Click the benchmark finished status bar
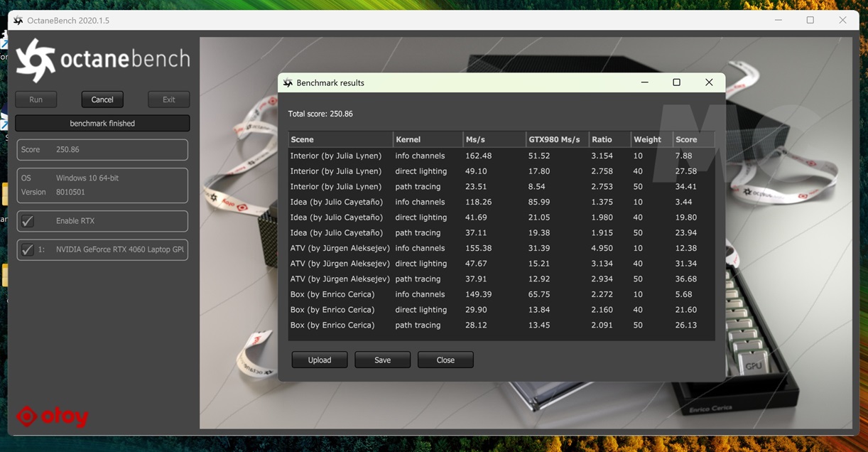This screenshot has height=452, width=868. (x=102, y=124)
